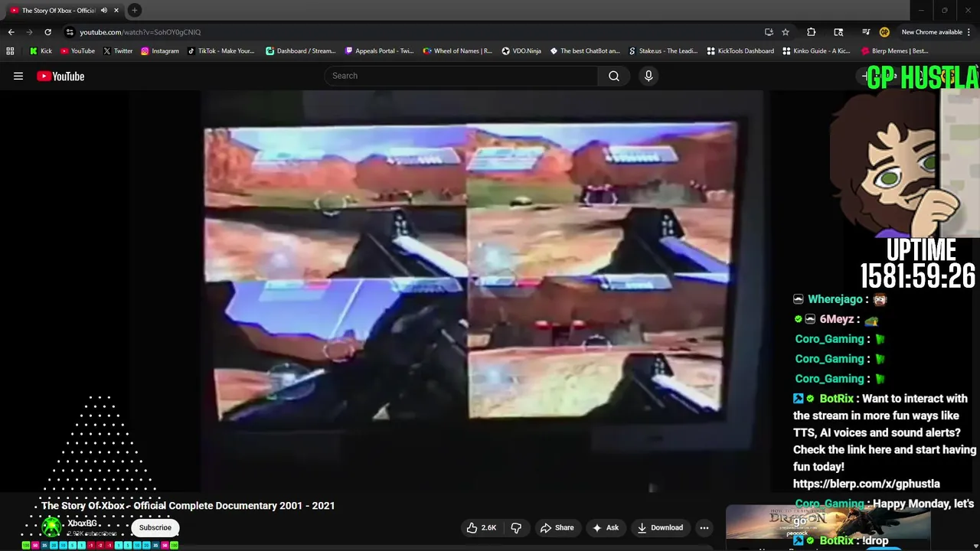Open the Blerp Memes bookmark
Viewport: 980px width, 551px height.
tap(895, 51)
